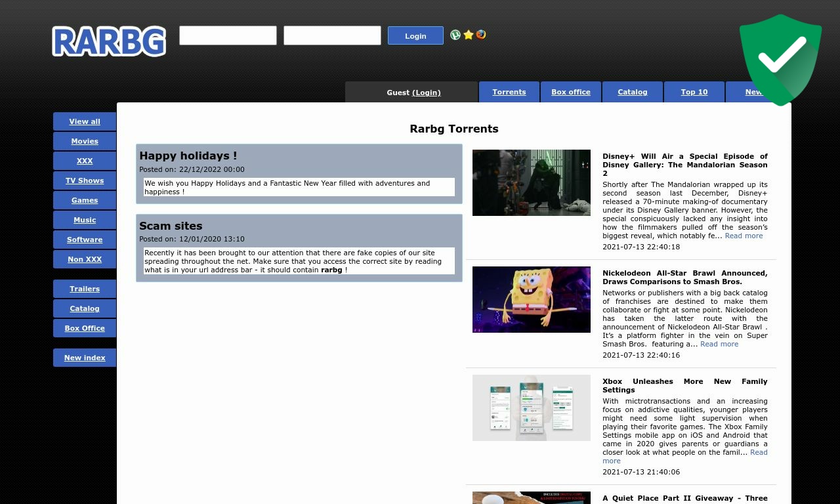Click the yellow star bookmark icon

(469, 35)
